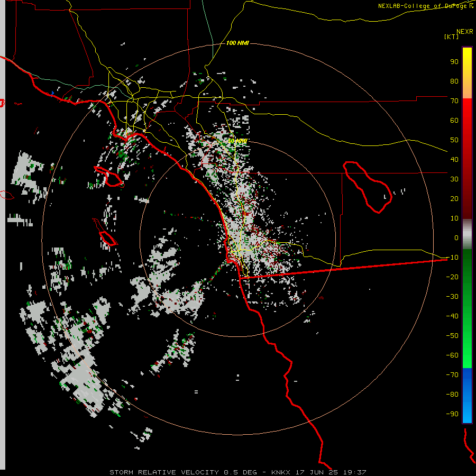
Task: Click the 20 value on the velocity scale
Action: 454,198
